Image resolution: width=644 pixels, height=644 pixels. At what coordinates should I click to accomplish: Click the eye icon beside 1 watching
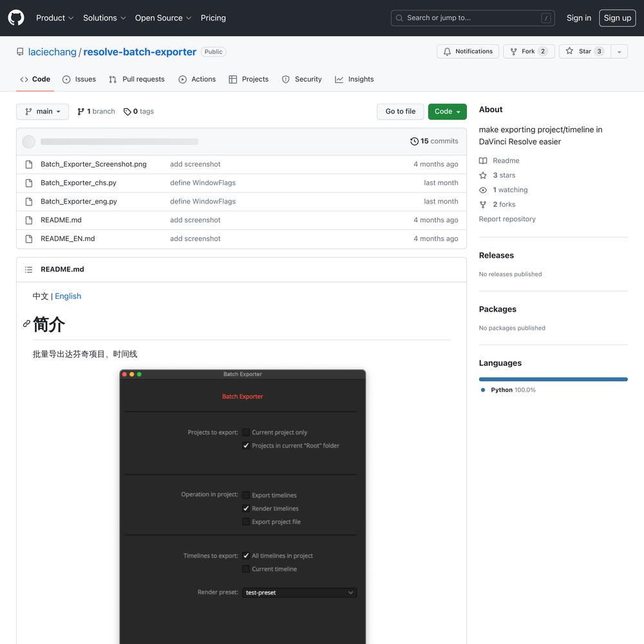coord(483,190)
